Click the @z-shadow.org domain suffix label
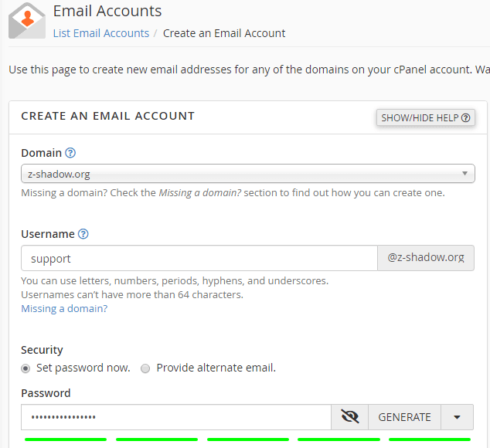This screenshot has width=490, height=448. 426,258
